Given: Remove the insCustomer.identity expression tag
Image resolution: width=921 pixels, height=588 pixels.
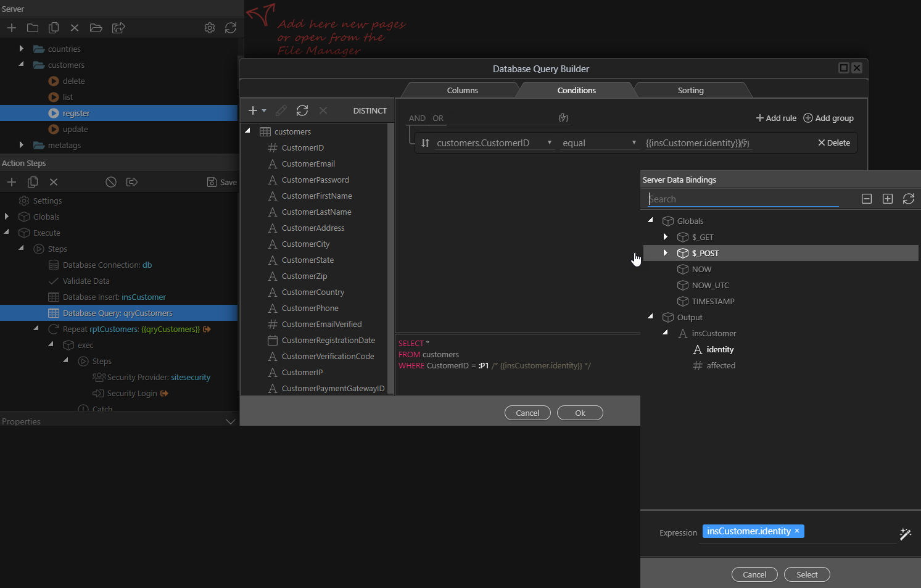Looking at the screenshot, I should (797, 531).
